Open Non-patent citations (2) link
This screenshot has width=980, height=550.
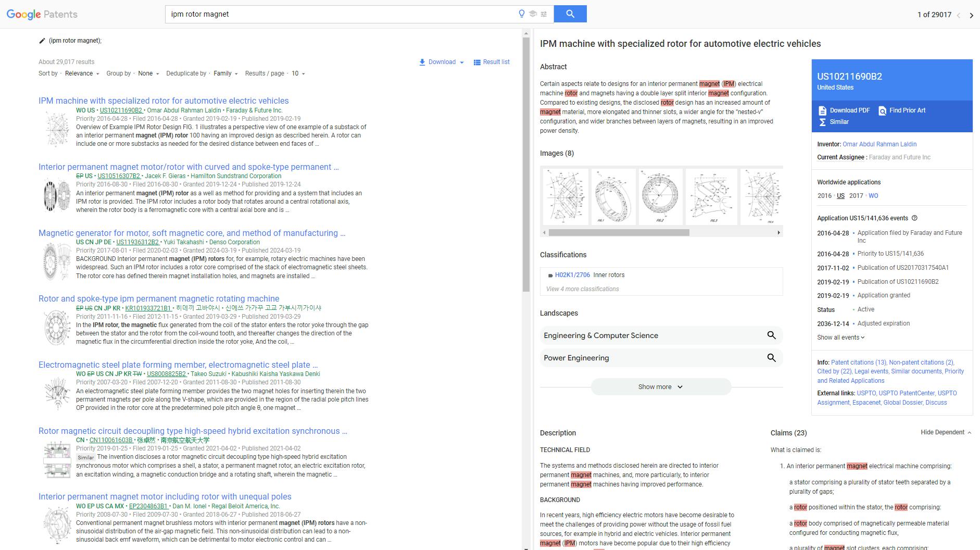(x=921, y=362)
